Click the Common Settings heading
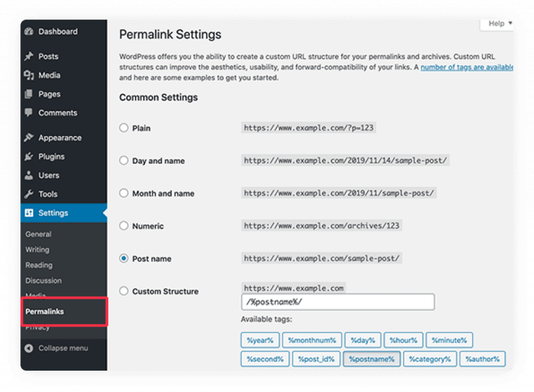534x392 pixels. (159, 97)
